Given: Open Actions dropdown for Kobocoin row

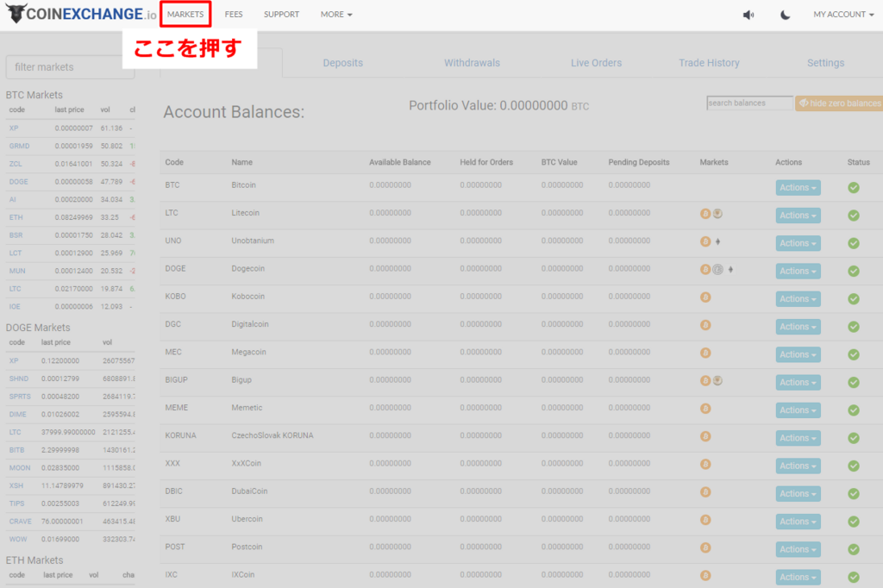Looking at the screenshot, I should [798, 299].
